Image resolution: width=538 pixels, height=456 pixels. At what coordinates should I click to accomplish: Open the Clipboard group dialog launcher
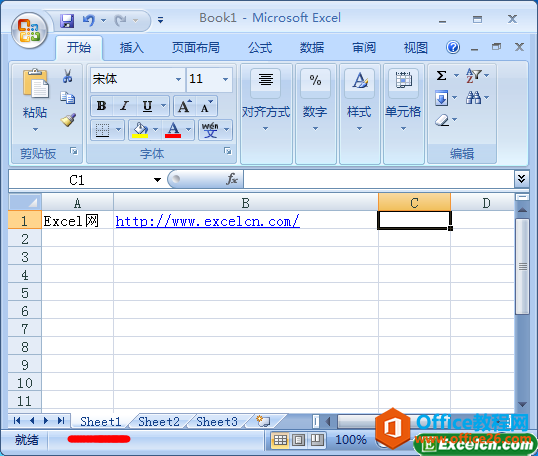click(x=74, y=151)
